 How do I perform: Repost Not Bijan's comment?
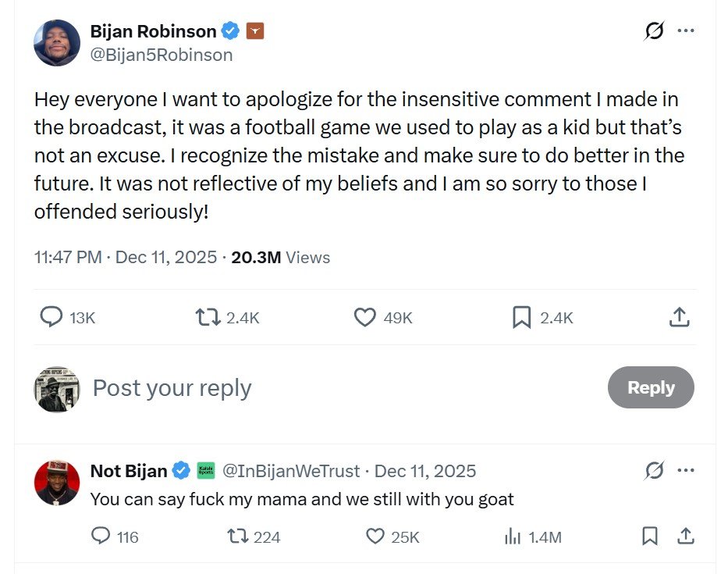(236, 537)
